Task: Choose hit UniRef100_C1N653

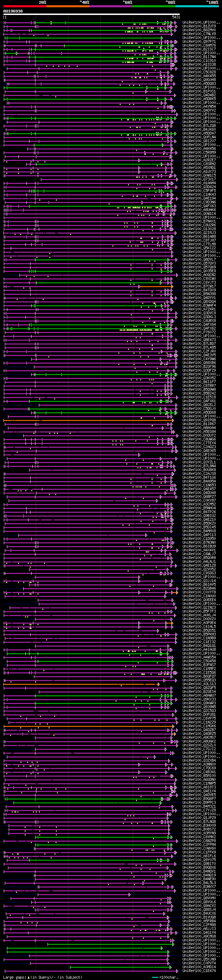Action: [199, 485]
